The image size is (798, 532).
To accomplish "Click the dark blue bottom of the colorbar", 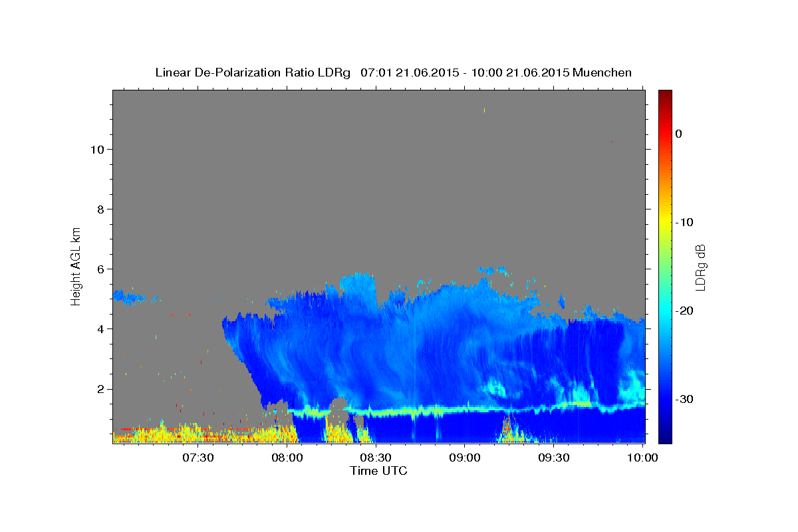I will tap(665, 438).
